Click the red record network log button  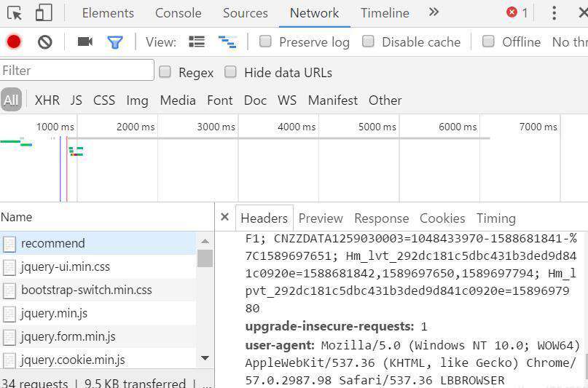[14, 41]
